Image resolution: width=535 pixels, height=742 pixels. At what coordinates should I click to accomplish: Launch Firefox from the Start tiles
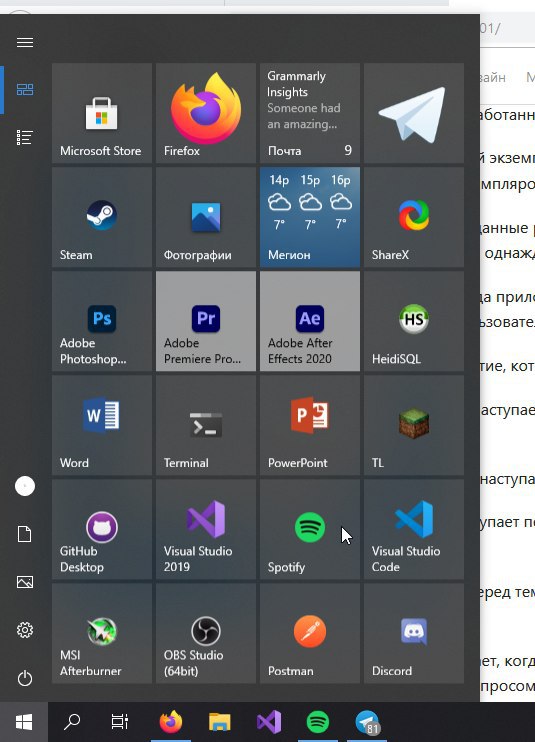[206, 113]
